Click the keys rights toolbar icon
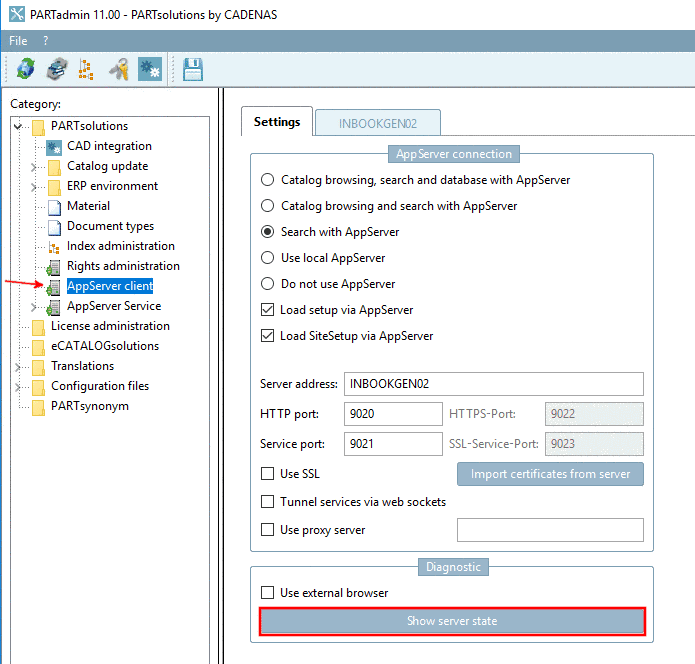Viewport: 695px width, 664px height. (x=119, y=69)
